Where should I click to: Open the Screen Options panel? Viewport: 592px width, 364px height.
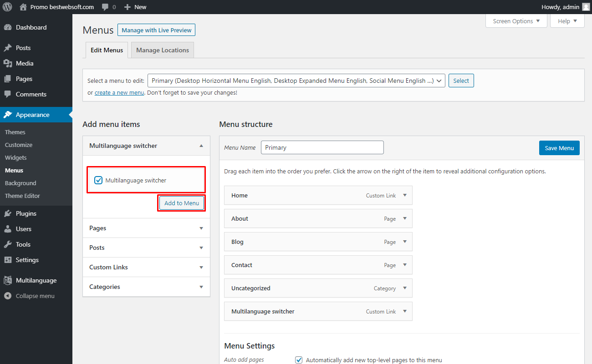tap(516, 21)
